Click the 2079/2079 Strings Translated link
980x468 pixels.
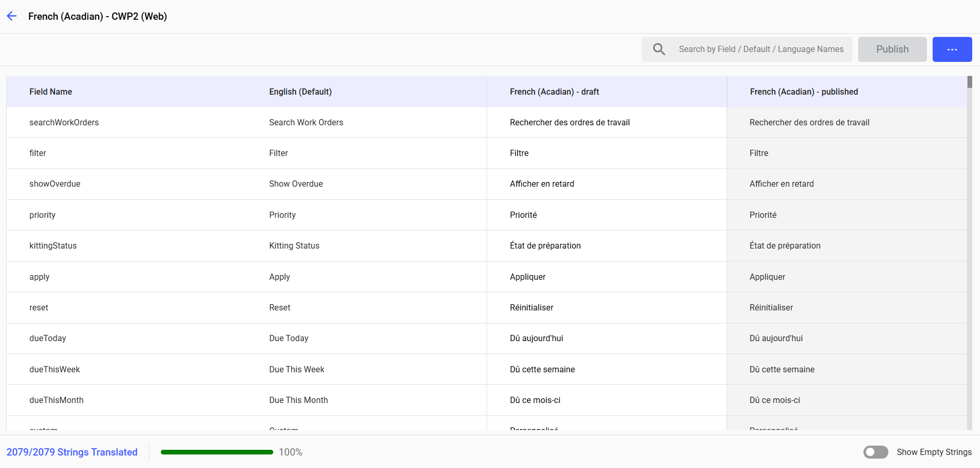pyautogui.click(x=72, y=452)
